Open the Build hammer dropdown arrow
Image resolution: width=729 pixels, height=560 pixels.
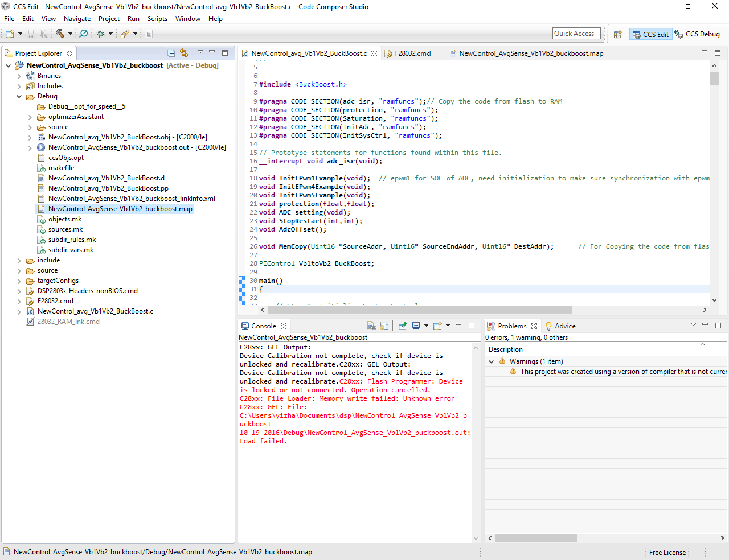tap(70, 34)
